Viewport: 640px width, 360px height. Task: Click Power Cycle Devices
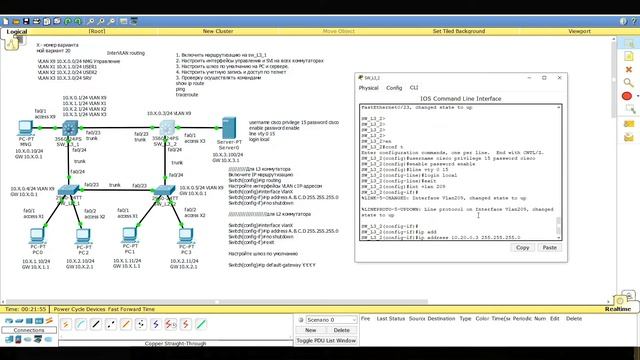(80, 309)
